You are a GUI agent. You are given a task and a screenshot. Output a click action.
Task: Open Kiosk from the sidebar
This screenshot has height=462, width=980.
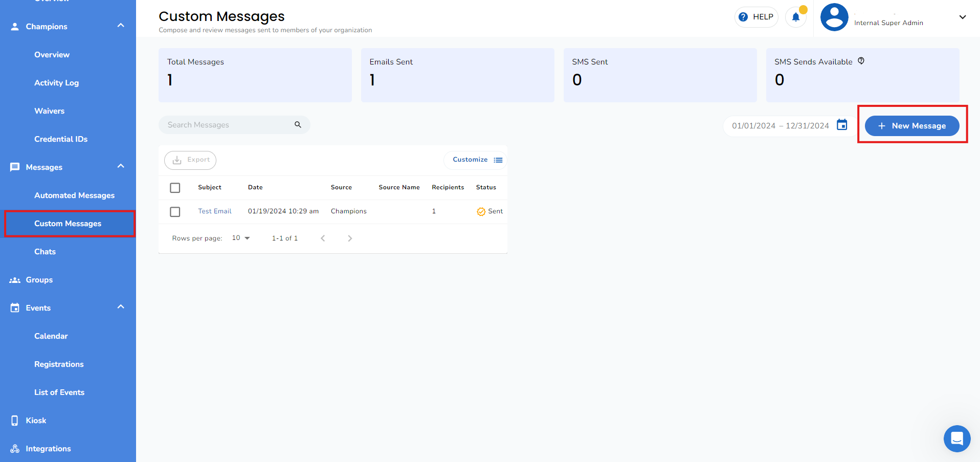pos(36,421)
